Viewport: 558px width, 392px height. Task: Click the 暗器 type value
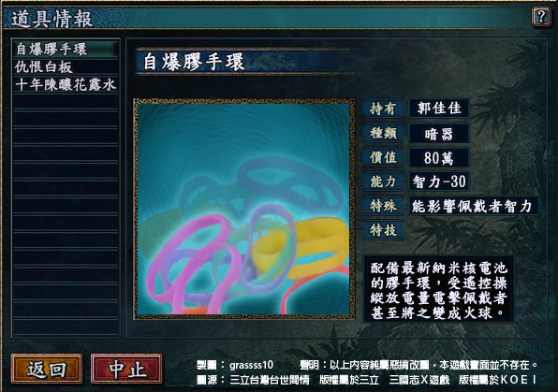tap(439, 134)
